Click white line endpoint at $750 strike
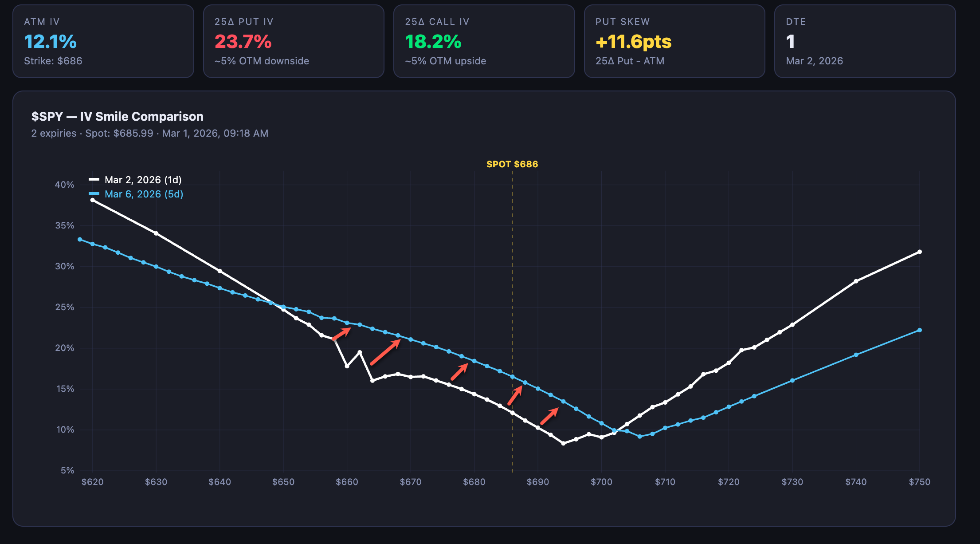Screen dimensions: 980x544 pos(919,252)
